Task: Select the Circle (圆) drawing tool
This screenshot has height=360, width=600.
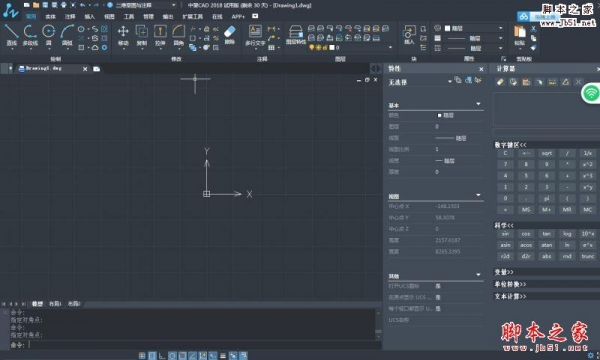Action: 49,34
